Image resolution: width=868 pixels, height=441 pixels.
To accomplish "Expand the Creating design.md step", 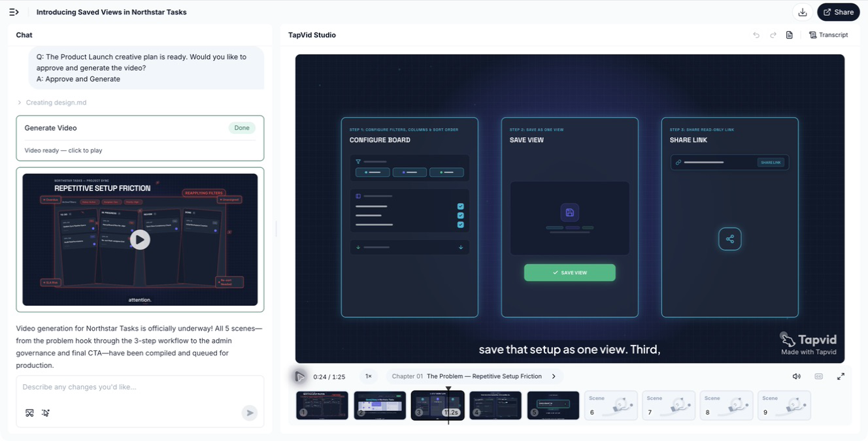I will pyautogui.click(x=52, y=103).
